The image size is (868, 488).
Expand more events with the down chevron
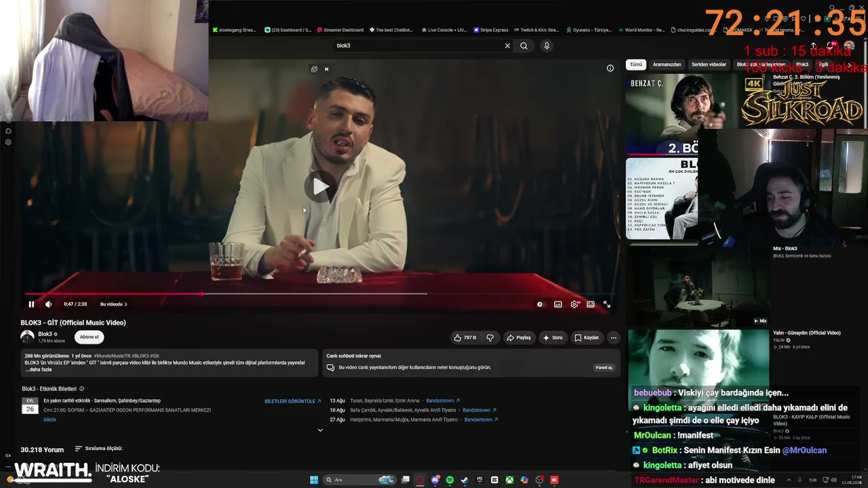[x=320, y=430]
